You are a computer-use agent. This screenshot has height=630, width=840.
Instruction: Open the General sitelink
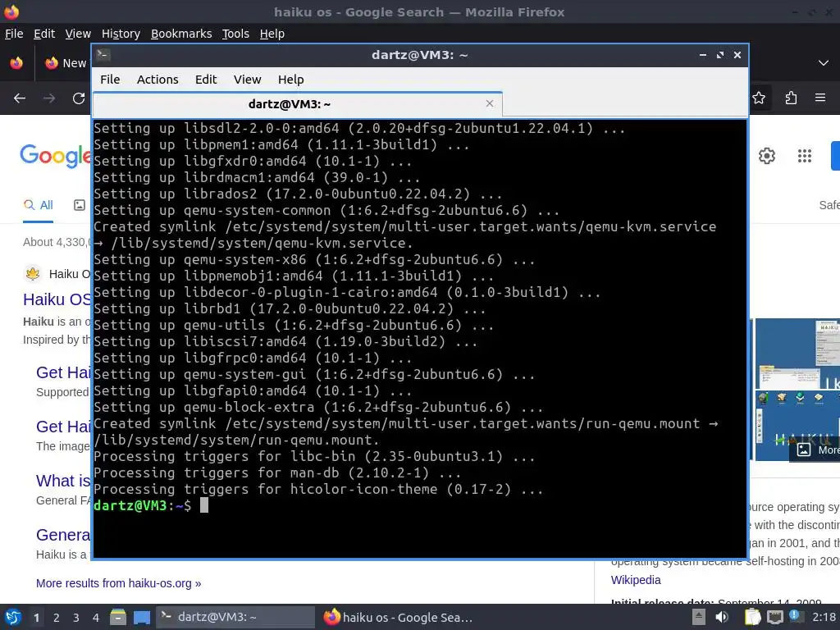point(63,535)
